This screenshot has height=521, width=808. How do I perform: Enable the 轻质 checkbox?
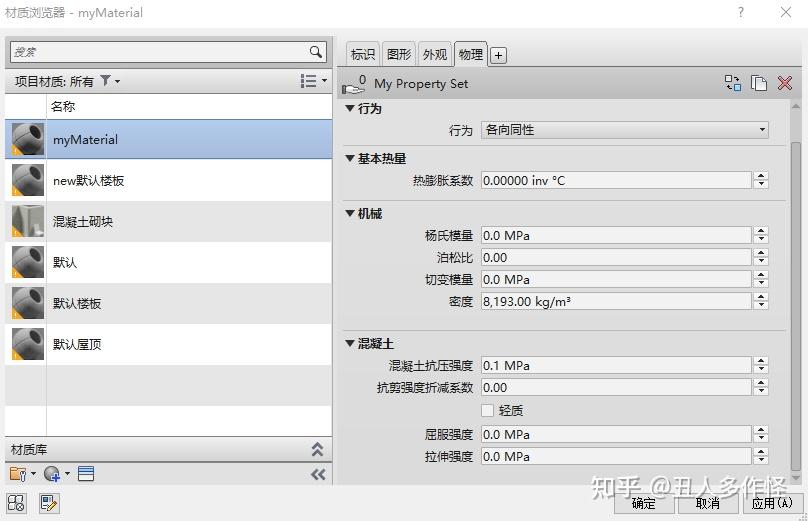(x=487, y=410)
